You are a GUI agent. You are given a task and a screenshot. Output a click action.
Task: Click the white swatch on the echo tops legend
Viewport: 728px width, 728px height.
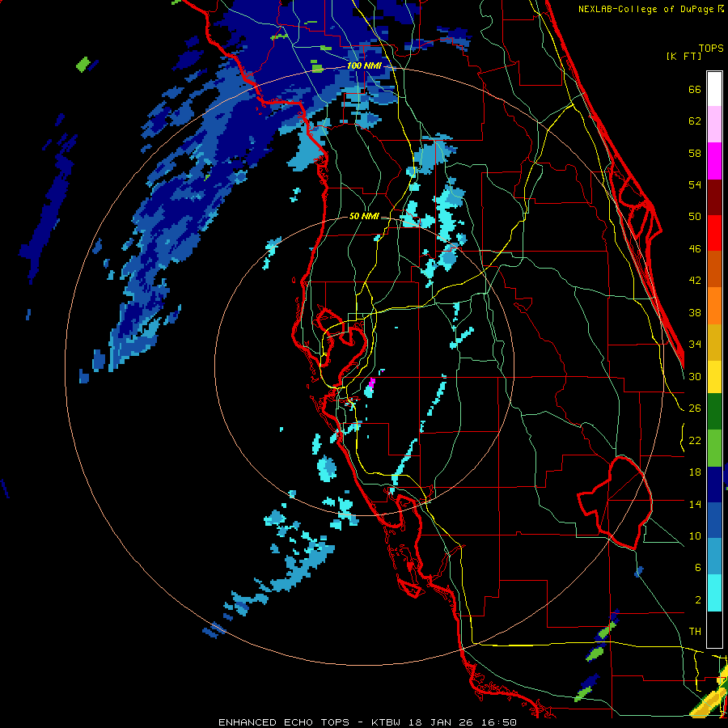(714, 89)
